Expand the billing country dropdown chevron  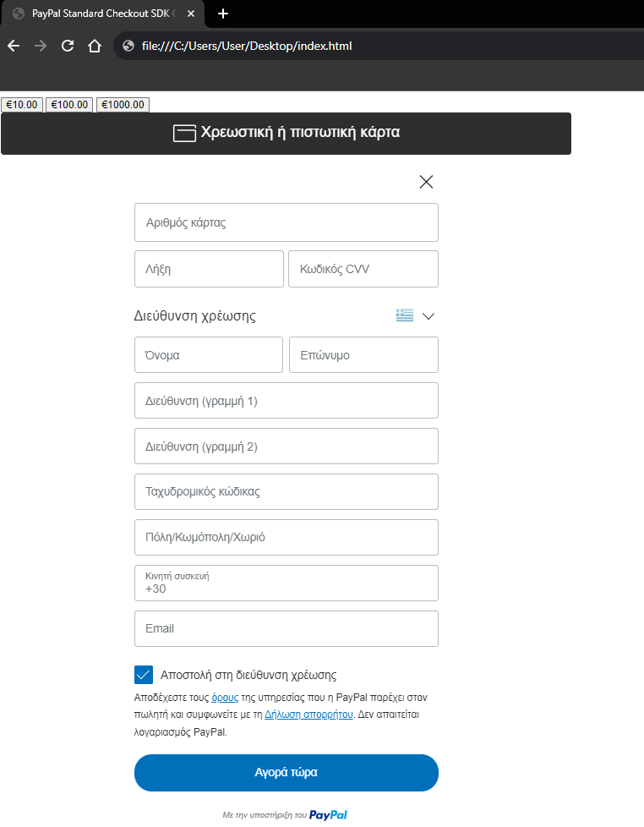pyautogui.click(x=428, y=315)
